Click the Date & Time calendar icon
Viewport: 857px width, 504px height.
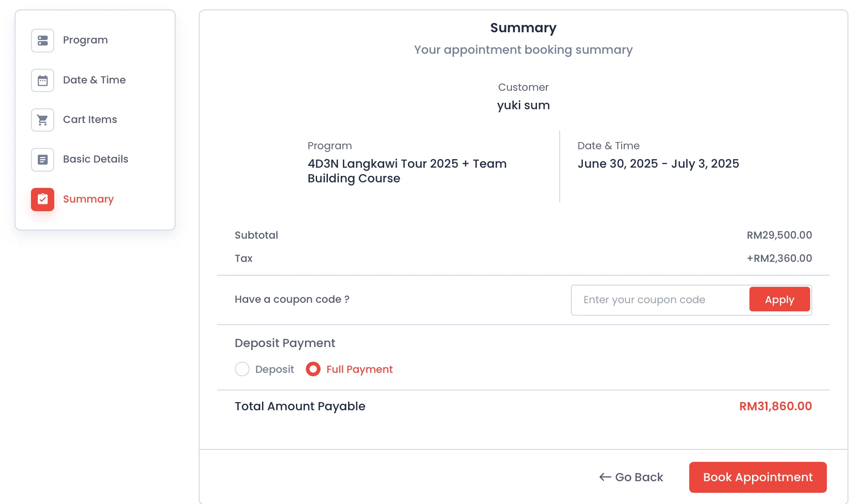pyautogui.click(x=43, y=80)
